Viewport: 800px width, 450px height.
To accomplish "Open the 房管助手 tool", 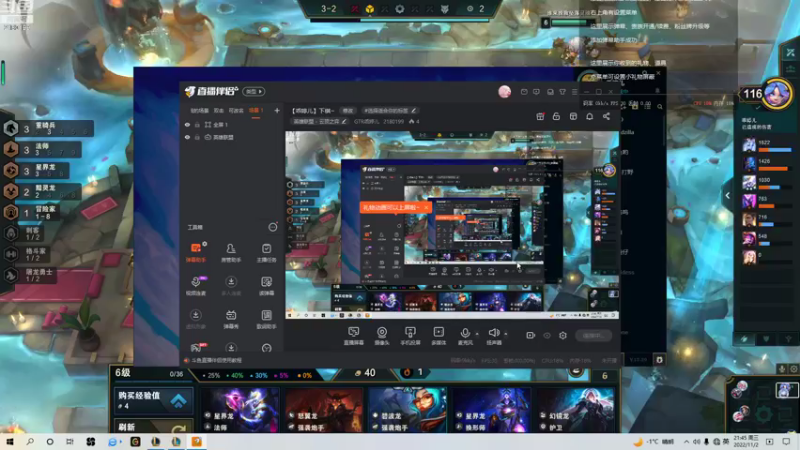I will pyautogui.click(x=231, y=252).
